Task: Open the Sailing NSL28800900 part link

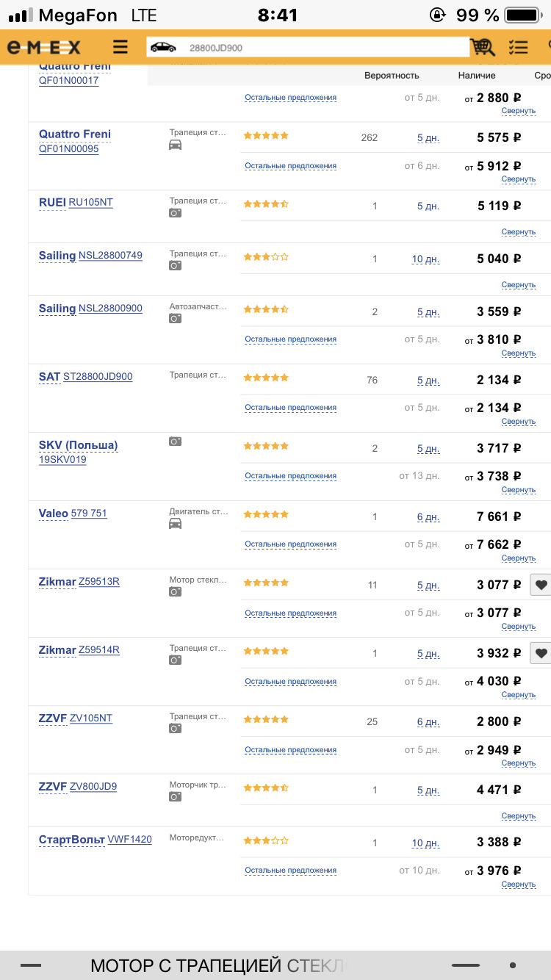Action: (x=110, y=309)
